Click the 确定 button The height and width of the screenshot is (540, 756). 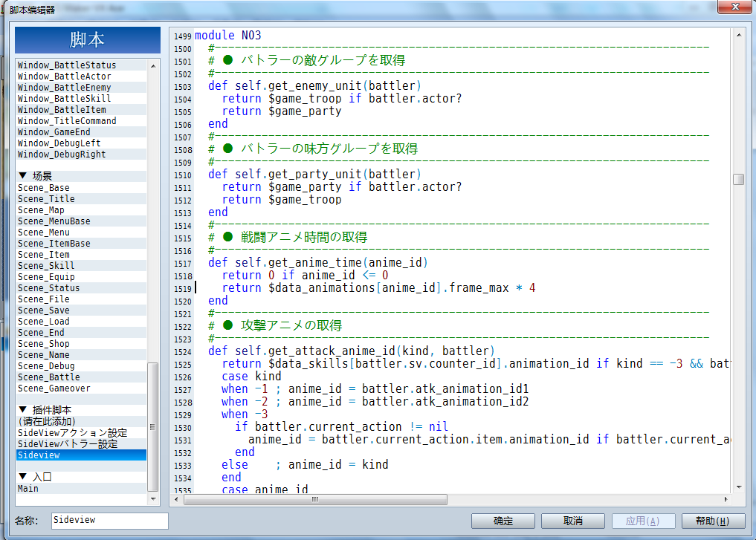[503, 521]
